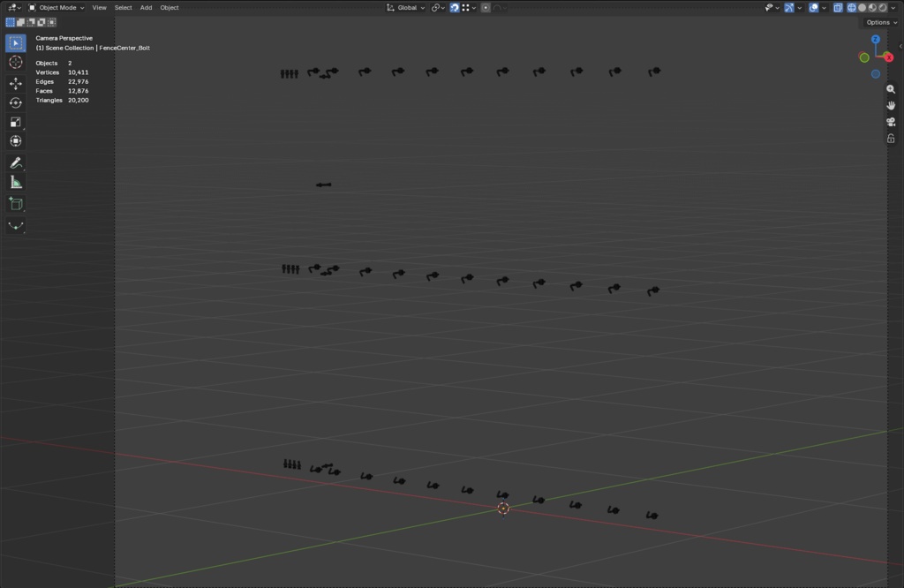Click the red X axis gizmo handle
This screenshot has width=904, height=588.
888,57
